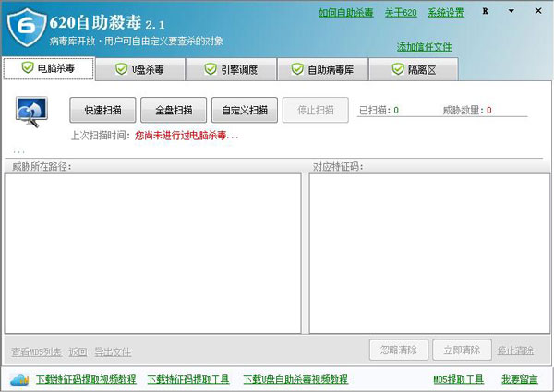This screenshot has height=392, width=554.
Task: Open the 如何自助杀毒 help link
Action: pyautogui.click(x=346, y=13)
